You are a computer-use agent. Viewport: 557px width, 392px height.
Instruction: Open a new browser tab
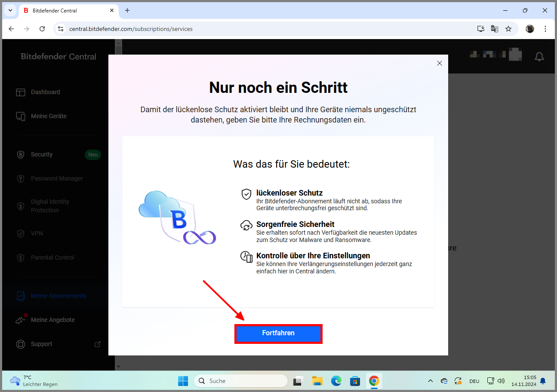(127, 10)
